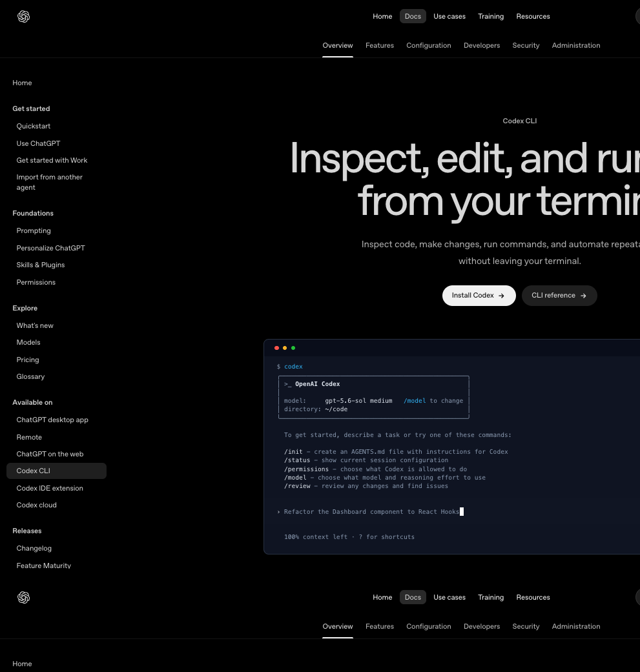Image resolution: width=640 pixels, height=672 pixels.
Task: Open Resources in the top header navigation
Action: [533, 16]
